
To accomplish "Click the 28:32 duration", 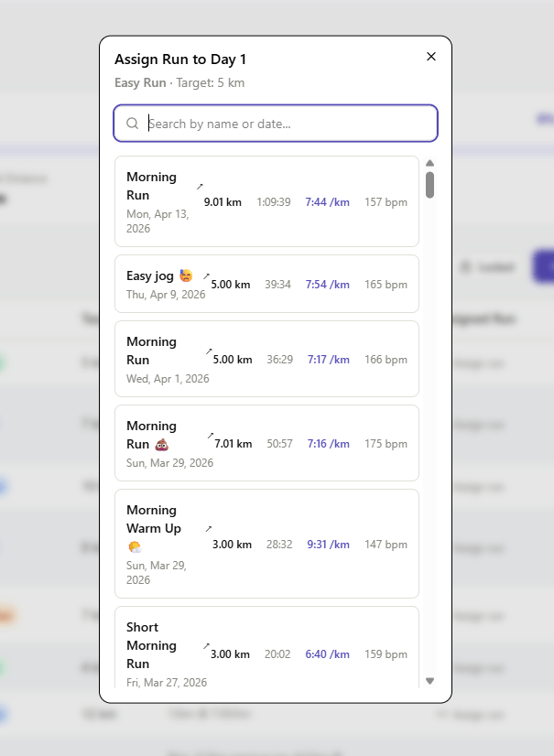I will click(x=279, y=545).
